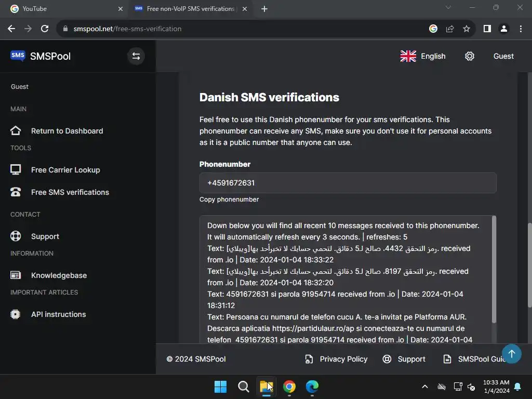Toggle sidebar with the swap arrows button
Image resolution: width=532 pixels, height=399 pixels.
click(136, 56)
